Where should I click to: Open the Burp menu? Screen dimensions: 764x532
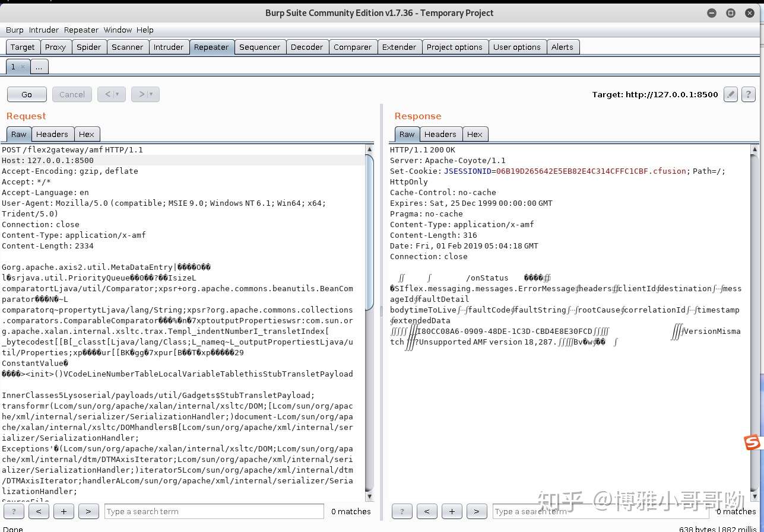(x=15, y=30)
